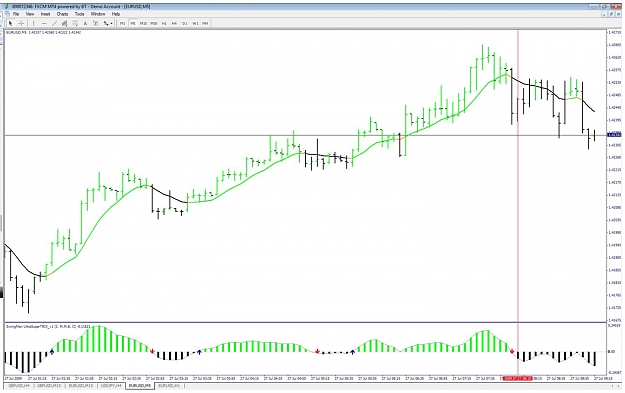Select the cursor arrow tool
Image resolution: width=625 pixels, height=393 pixels.
tap(11, 24)
